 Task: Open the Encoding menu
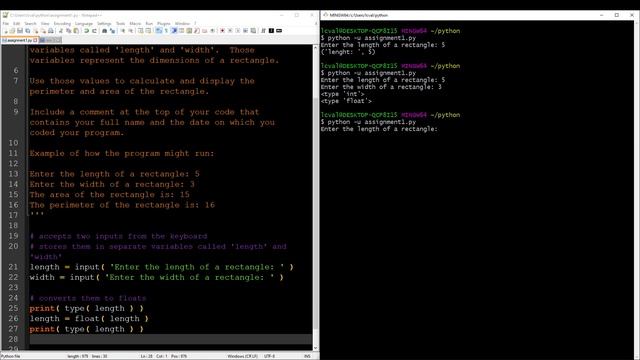tap(62, 24)
